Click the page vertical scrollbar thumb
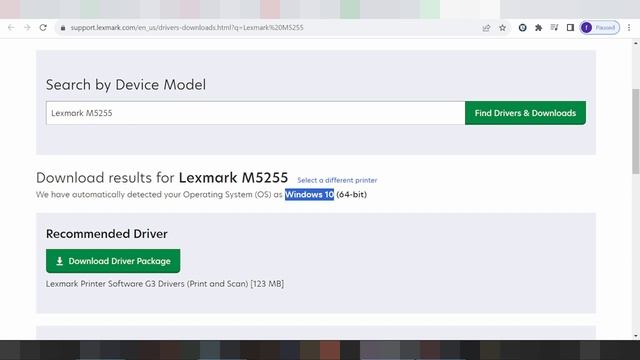640x360 pixels. pos(636,131)
